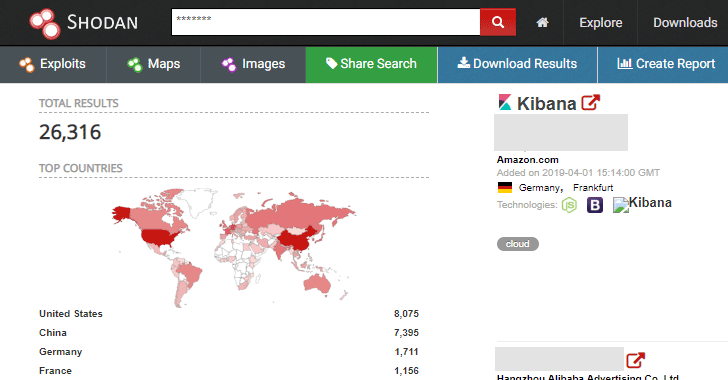Click the Share Search button
The width and height of the screenshot is (728, 380).
371,64
